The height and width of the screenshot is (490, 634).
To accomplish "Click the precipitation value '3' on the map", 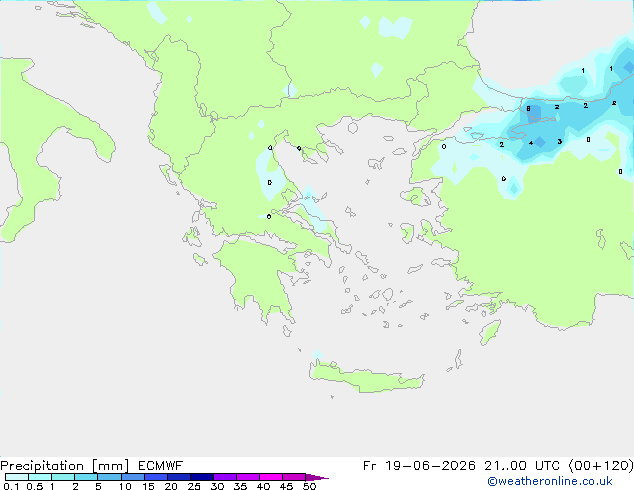I will 560,142.
